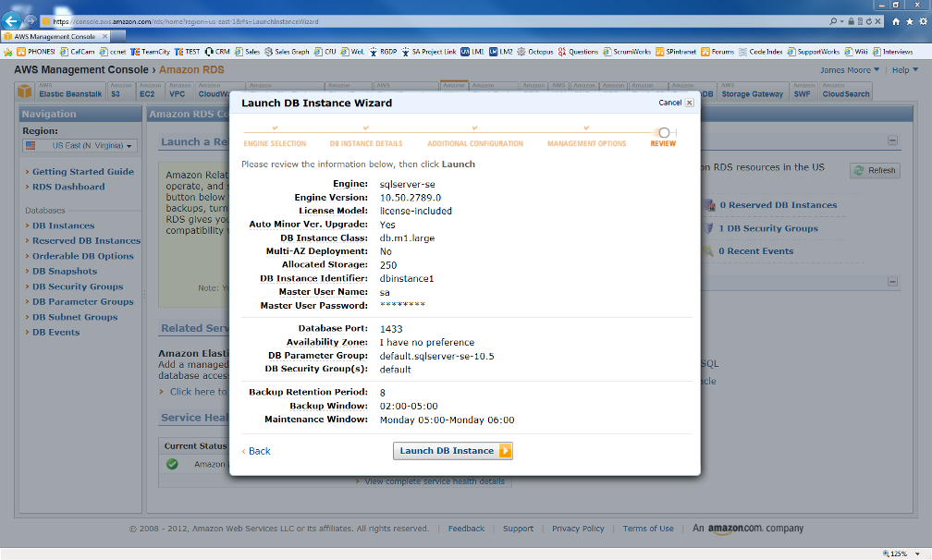Stop loading with the address bar X
This screenshot has height=560, width=932.
[878, 21]
